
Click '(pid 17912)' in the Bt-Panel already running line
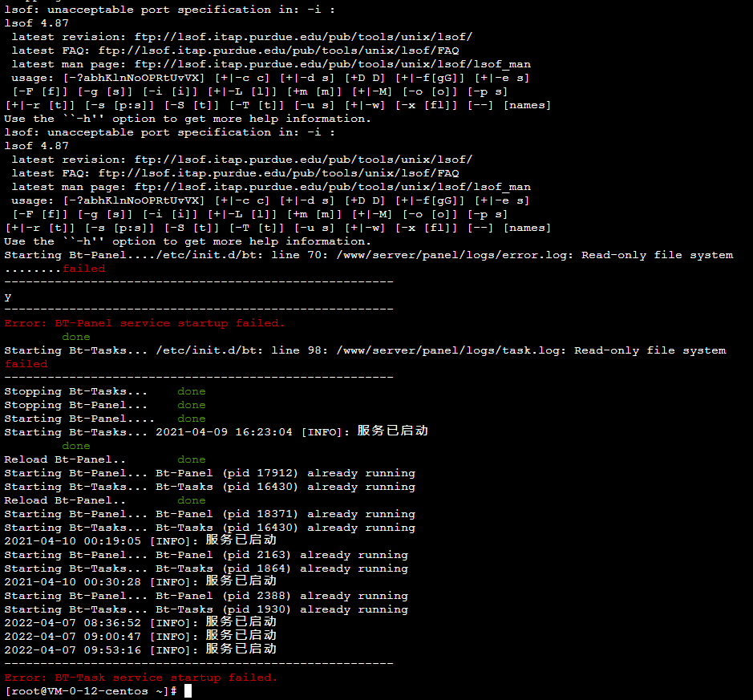(x=261, y=473)
